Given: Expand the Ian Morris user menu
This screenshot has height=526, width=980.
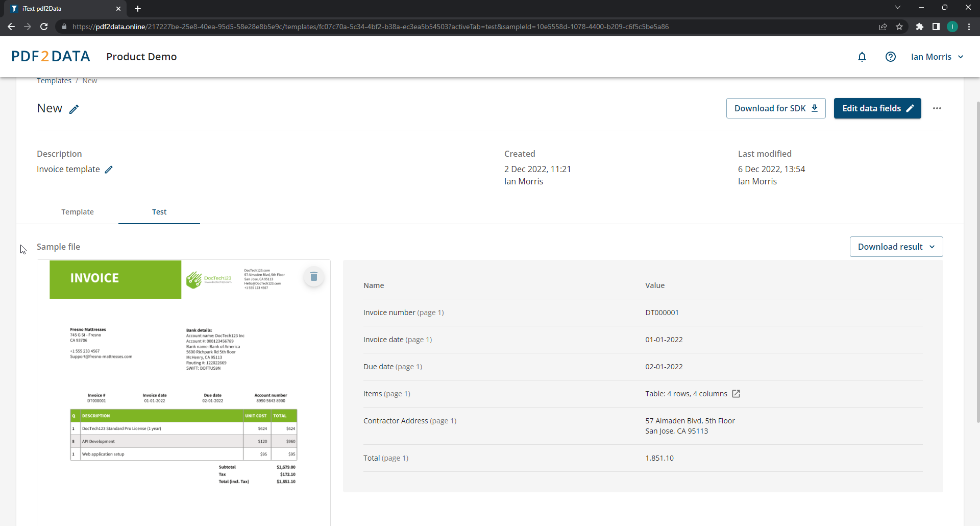Looking at the screenshot, I should [937, 57].
